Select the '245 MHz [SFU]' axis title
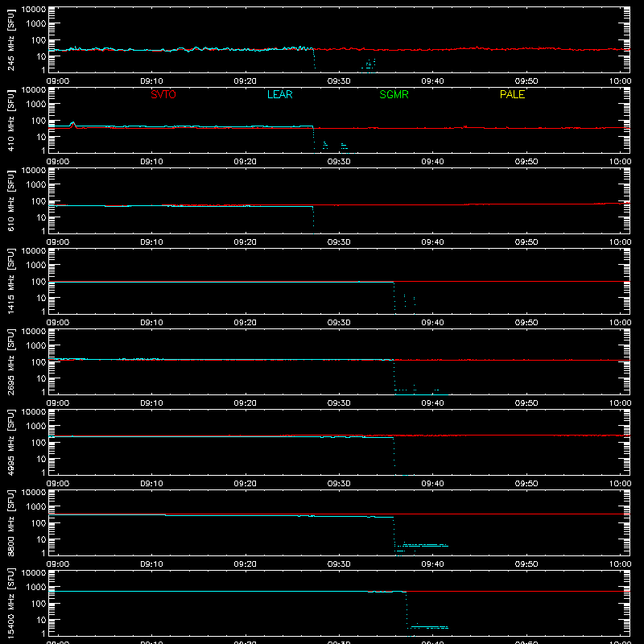The image size is (644, 644). [x=10, y=39]
